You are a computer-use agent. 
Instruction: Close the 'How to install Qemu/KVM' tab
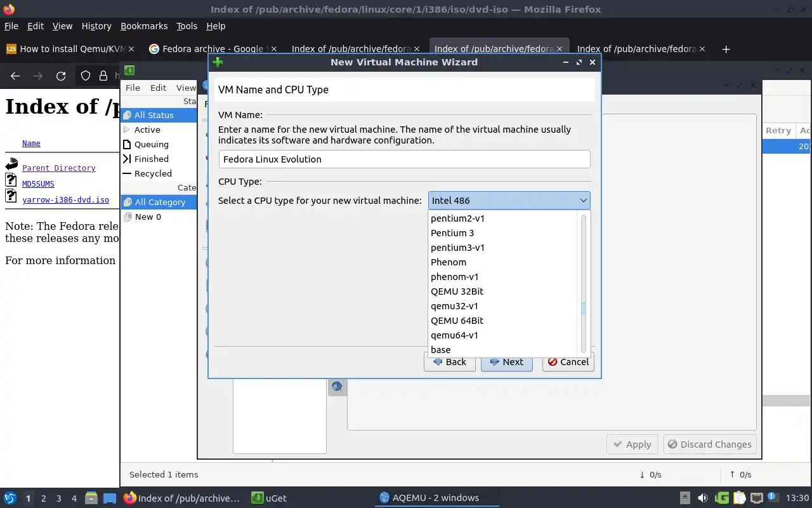pyautogui.click(x=131, y=49)
